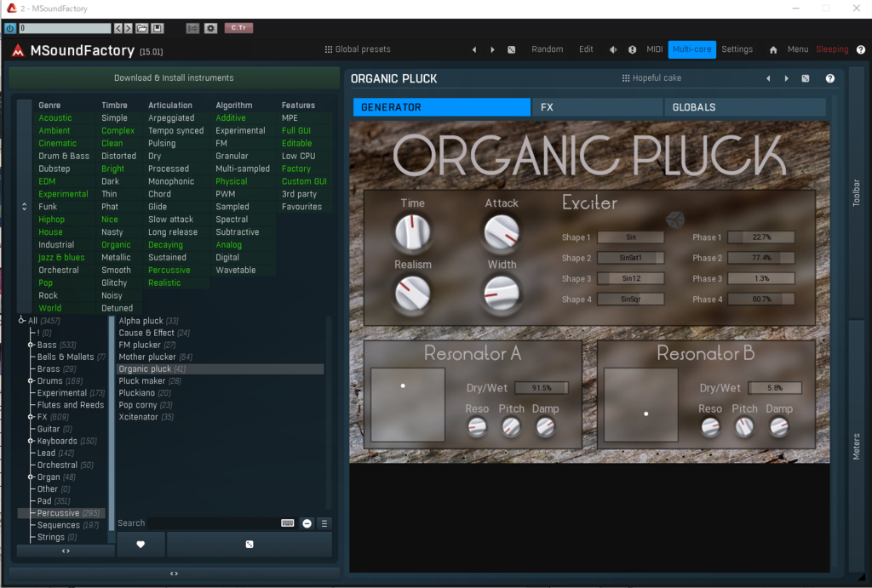Open Organic Pluck help icon
872x588 pixels.
[x=829, y=78]
